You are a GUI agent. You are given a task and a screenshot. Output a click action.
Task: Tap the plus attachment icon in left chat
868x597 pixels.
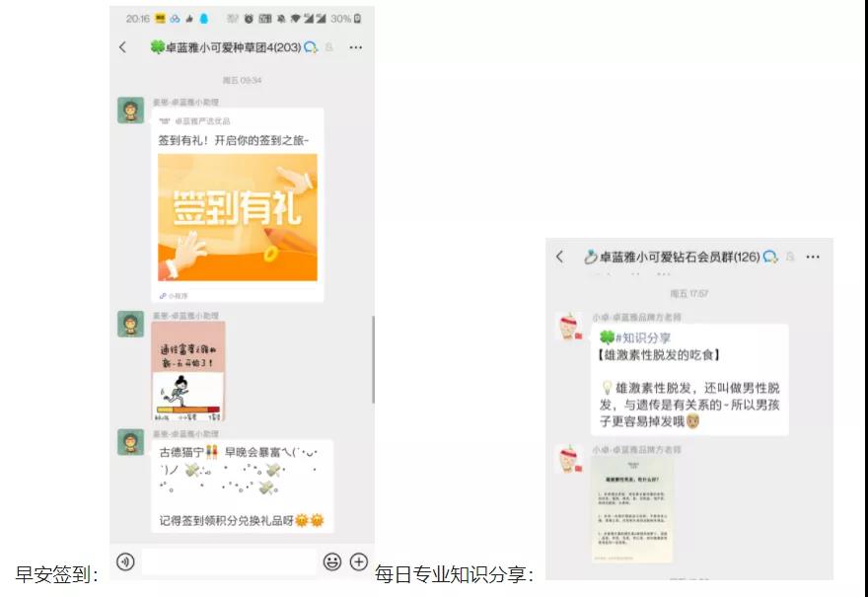click(x=358, y=561)
